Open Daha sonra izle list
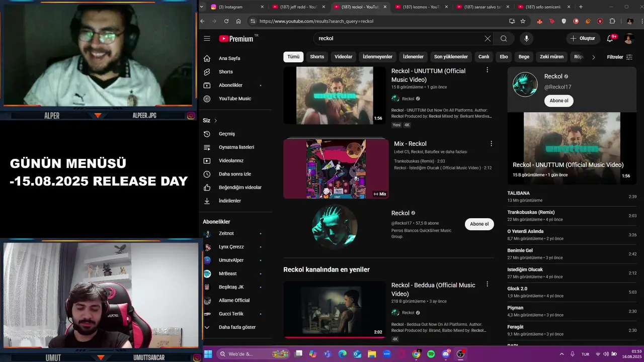Image resolution: width=644 pixels, height=362 pixels. click(234, 174)
